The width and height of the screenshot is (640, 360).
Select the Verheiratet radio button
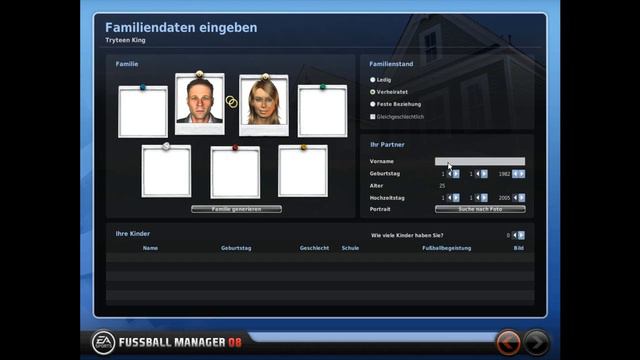coord(373,92)
